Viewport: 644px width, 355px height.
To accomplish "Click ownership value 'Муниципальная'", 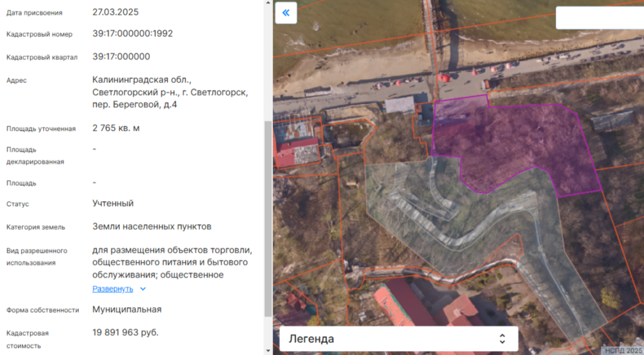I will tap(127, 309).
